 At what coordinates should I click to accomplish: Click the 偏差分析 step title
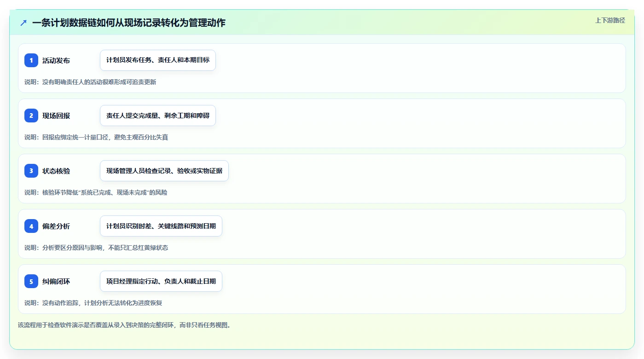pyautogui.click(x=56, y=226)
